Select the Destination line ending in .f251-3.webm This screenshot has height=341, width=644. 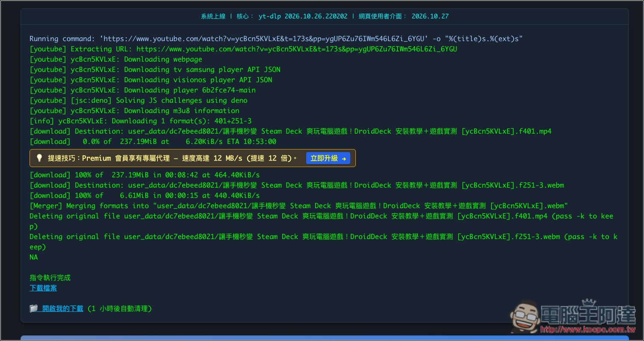(x=297, y=185)
